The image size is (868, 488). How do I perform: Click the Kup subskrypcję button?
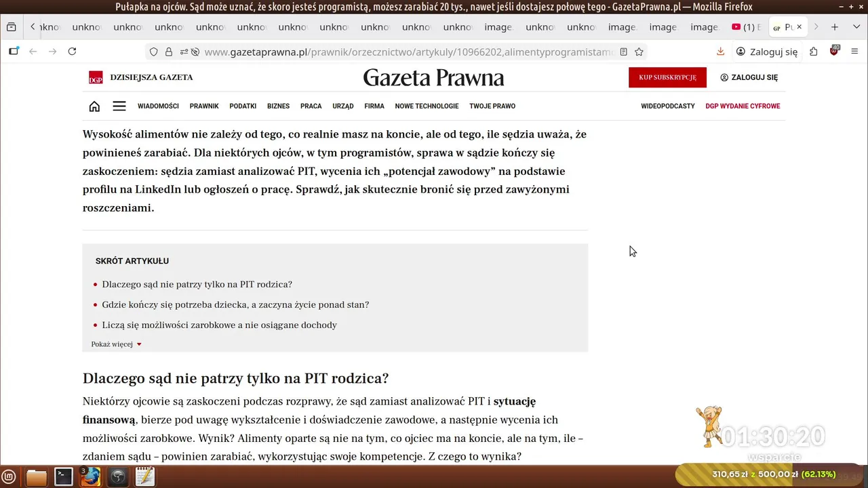coord(667,77)
